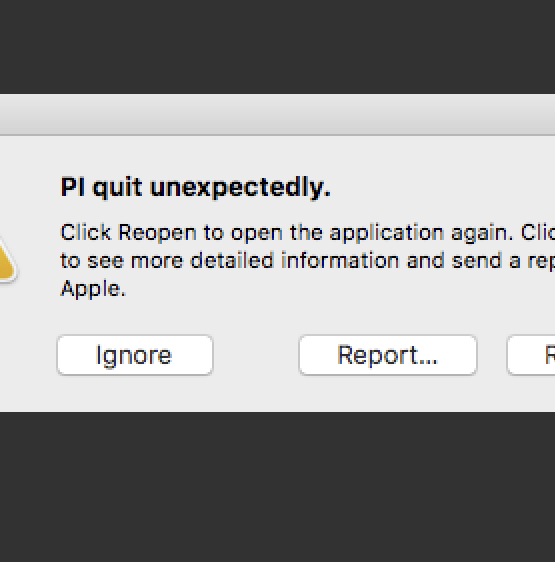Click the "send a rep" text fragment
Viewport: 555px width, 562px height.
(503, 261)
